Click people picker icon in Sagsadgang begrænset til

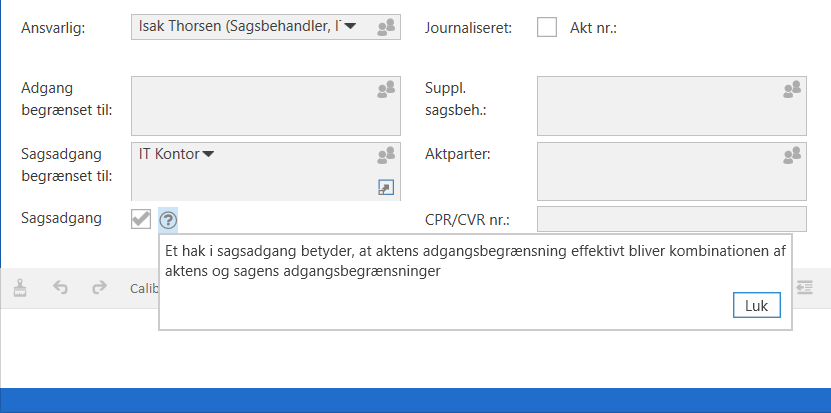tap(386, 155)
